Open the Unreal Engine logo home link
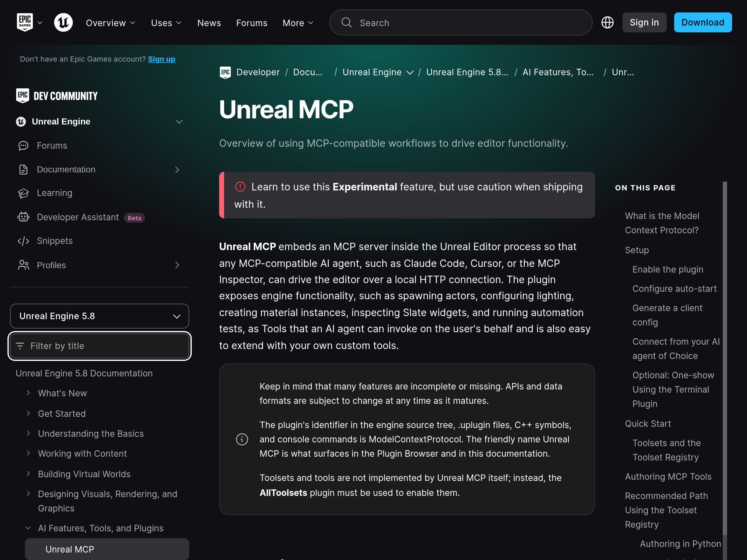Image resolution: width=747 pixels, height=560 pixels. (63, 23)
